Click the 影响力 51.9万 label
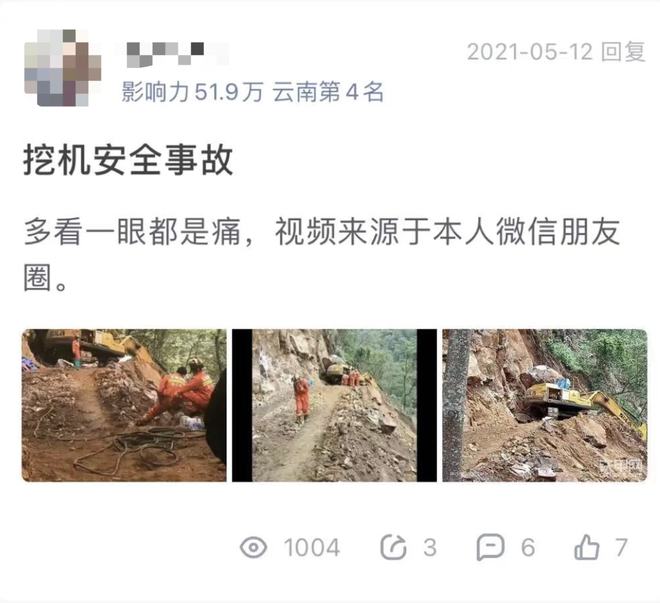The width and height of the screenshot is (660, 603). point(192,92)
